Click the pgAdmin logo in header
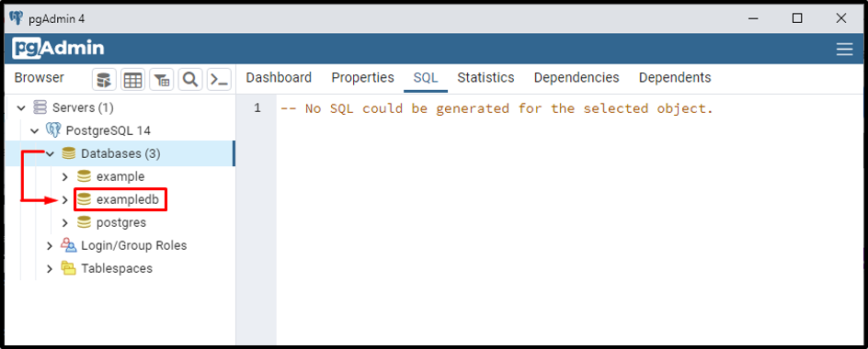 58,49
